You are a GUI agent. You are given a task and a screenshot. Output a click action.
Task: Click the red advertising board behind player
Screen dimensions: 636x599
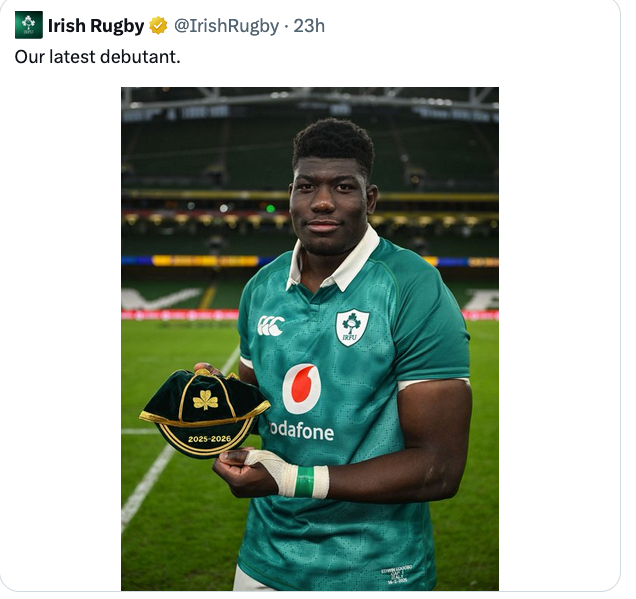(x=180, y=315)
